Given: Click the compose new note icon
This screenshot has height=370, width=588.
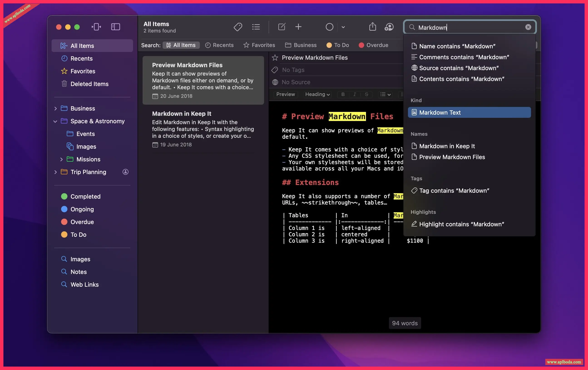Looking at the screenshot, I should pos(282,27).
